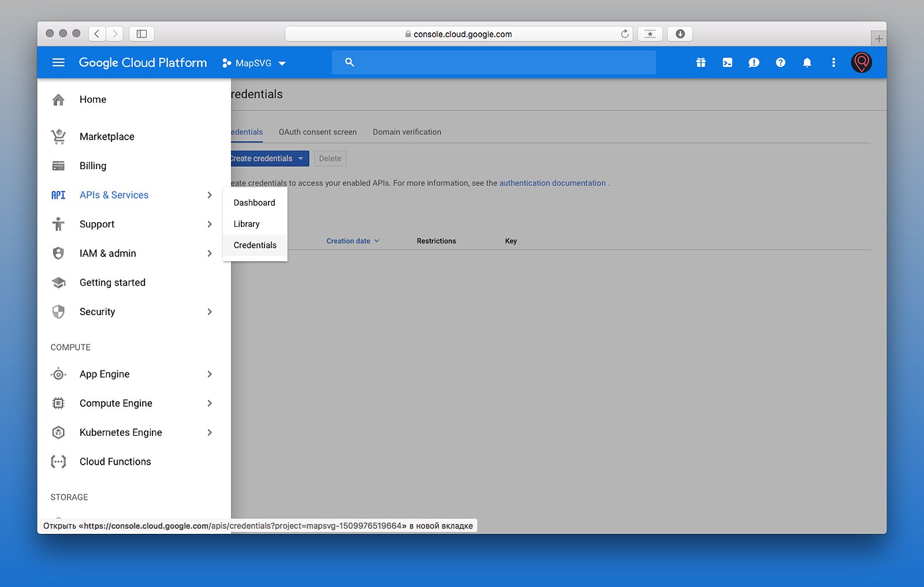Sort by Creation date column
Screen dimensions: 924x587
click(353, 241)
